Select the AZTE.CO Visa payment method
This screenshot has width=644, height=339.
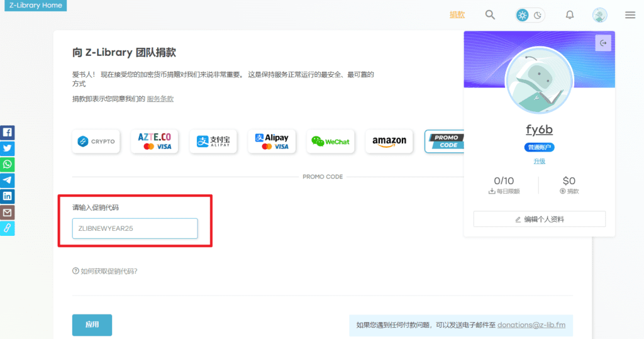(155, 142)
